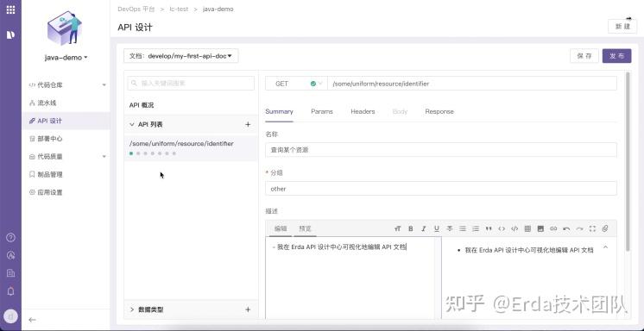This screenshot has width=644, height=331.
Task: Toggle underline formatting in description editor
Action: (x=437, y=229)
